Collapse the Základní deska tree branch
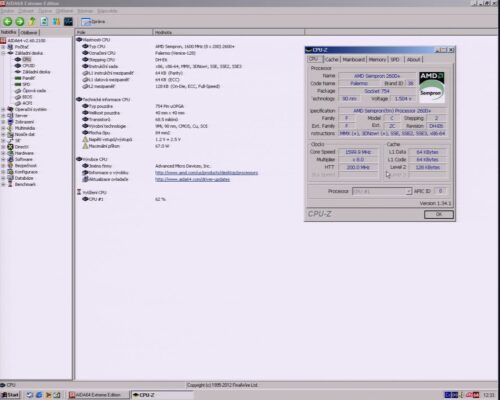 pyautogui.click(x=3, y=53)
